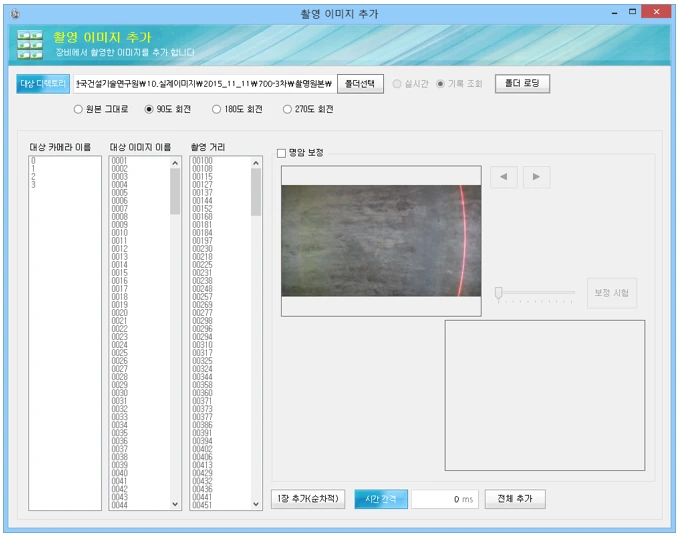Select image 0001 in the image list
This screenshot has width=681, height=537.
[x=140, y=161]
